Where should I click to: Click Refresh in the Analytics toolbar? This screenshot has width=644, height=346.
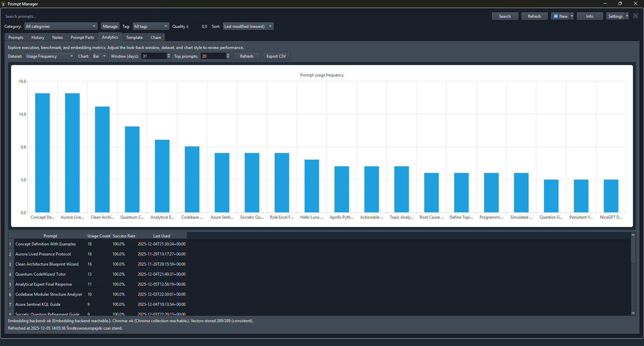[x=247, y=56]
